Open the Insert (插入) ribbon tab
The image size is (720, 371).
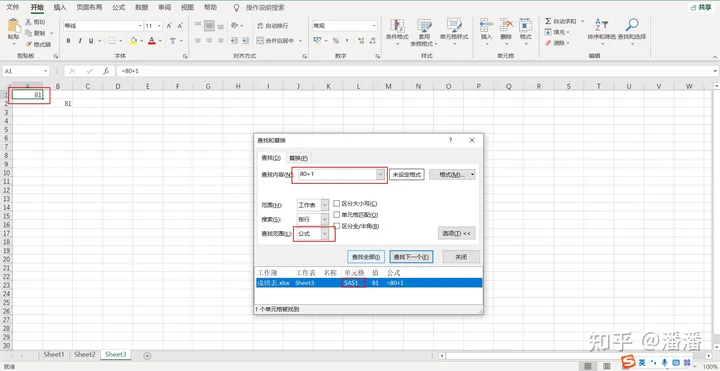tap(60, 8)
